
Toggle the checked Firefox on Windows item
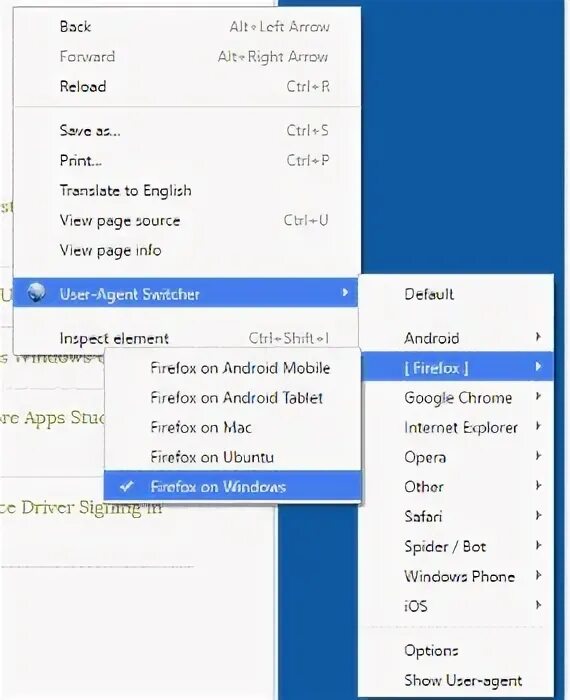pos(232,487)
